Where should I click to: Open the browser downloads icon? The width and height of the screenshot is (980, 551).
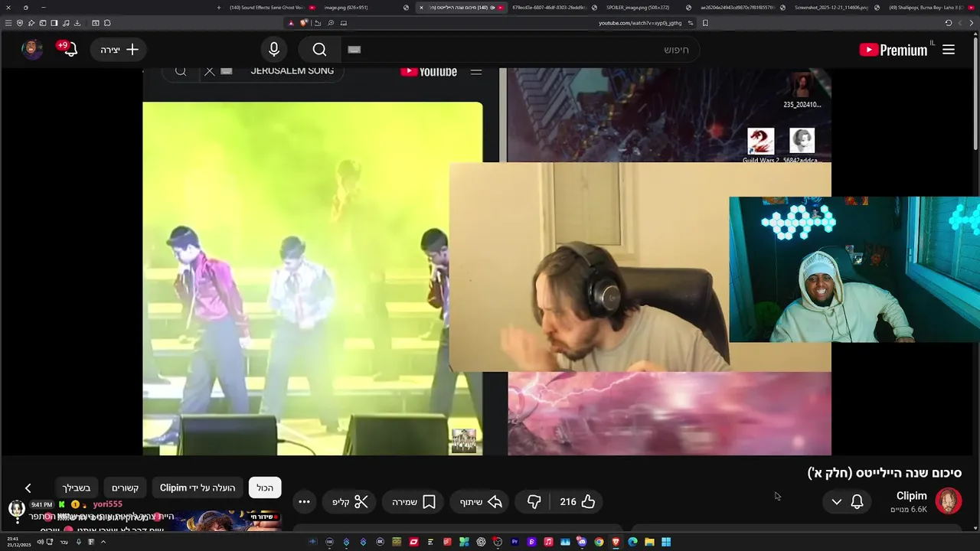tap(77, 23)
